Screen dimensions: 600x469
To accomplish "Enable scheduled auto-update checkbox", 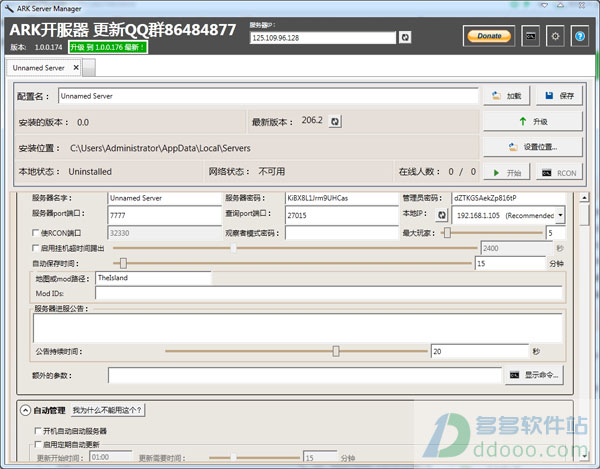I will tap(38, 444).
